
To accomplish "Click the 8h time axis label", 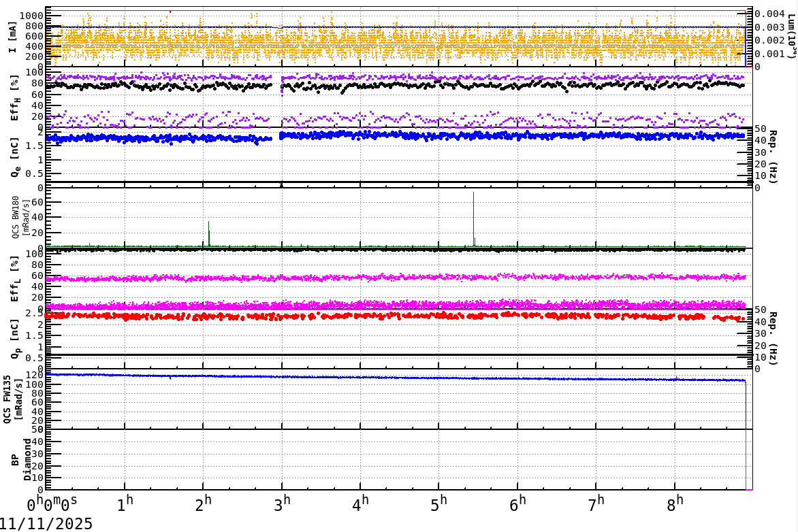I will [674, 503].
